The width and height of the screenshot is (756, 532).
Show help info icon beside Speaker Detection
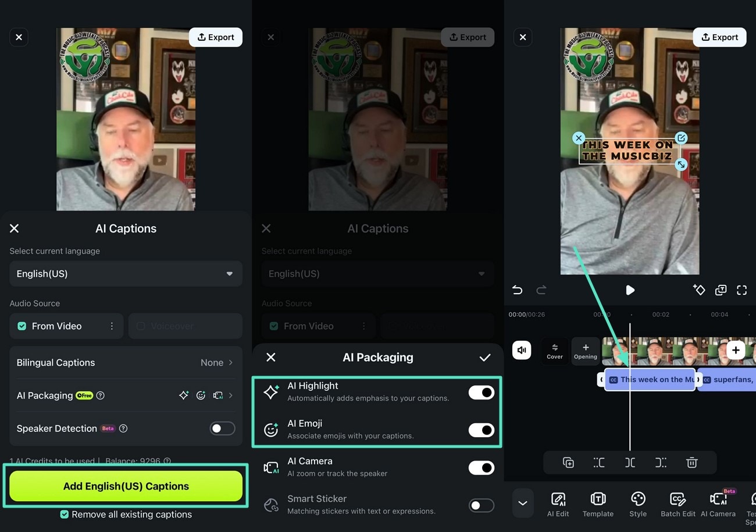(123, 429)
